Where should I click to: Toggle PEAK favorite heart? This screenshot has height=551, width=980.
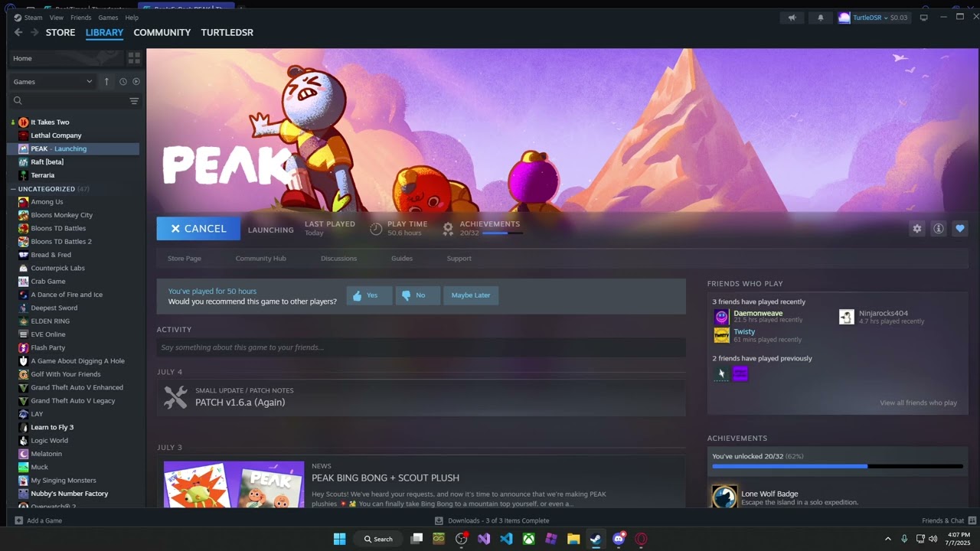click(959, 228)
